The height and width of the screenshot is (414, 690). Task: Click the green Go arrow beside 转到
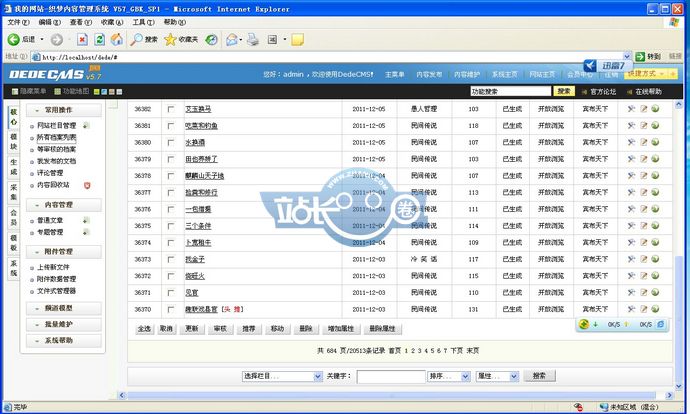[640, 56]
